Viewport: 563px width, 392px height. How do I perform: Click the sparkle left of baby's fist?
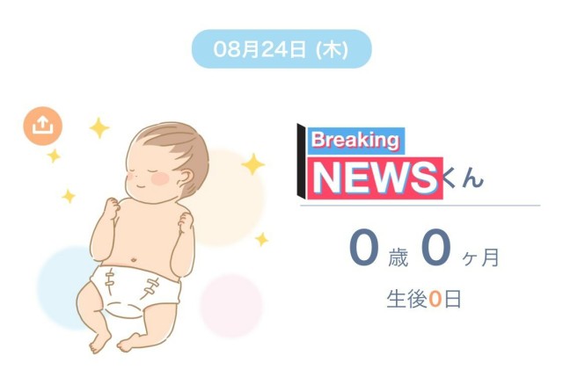coord(69,196)
